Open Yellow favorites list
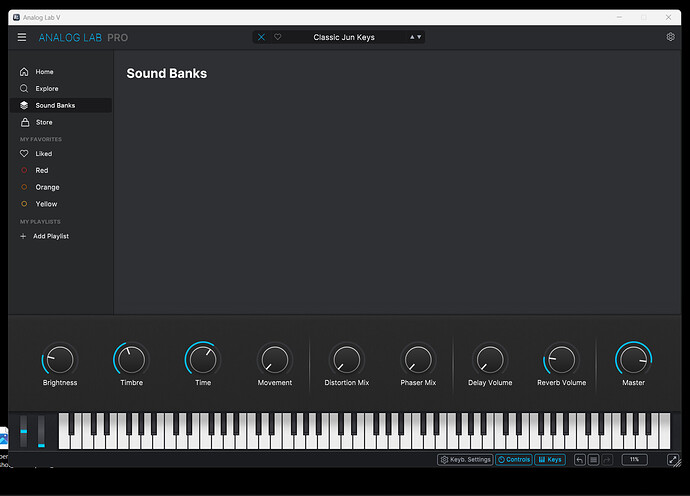690x496 pixels. (61, 204)
